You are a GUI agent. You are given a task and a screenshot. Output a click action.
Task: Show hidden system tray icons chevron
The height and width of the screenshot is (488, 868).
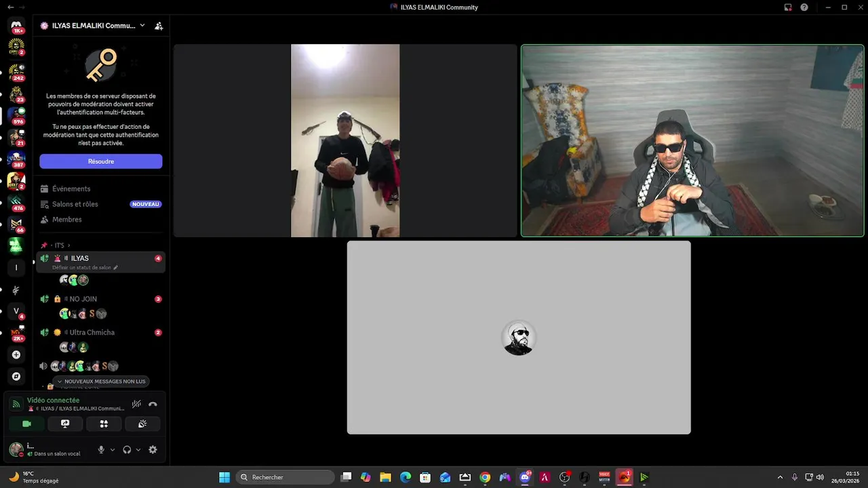click(x=780, y=477)
